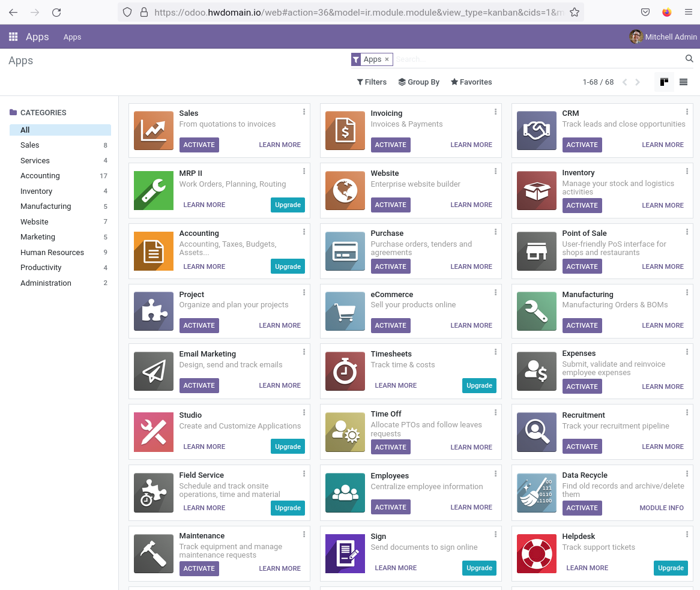Click the Data Recycle broom icon

pyautogui.click(x=537, y=493)
